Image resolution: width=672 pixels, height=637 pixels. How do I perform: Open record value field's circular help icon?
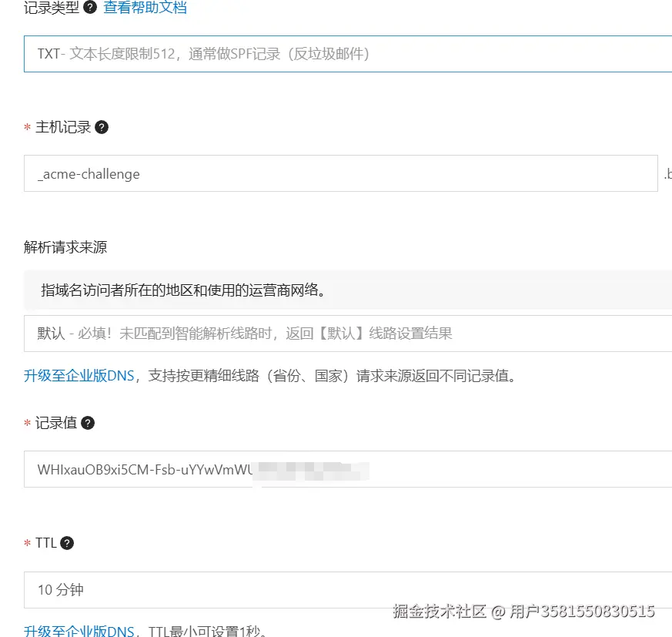click(87, 422)
